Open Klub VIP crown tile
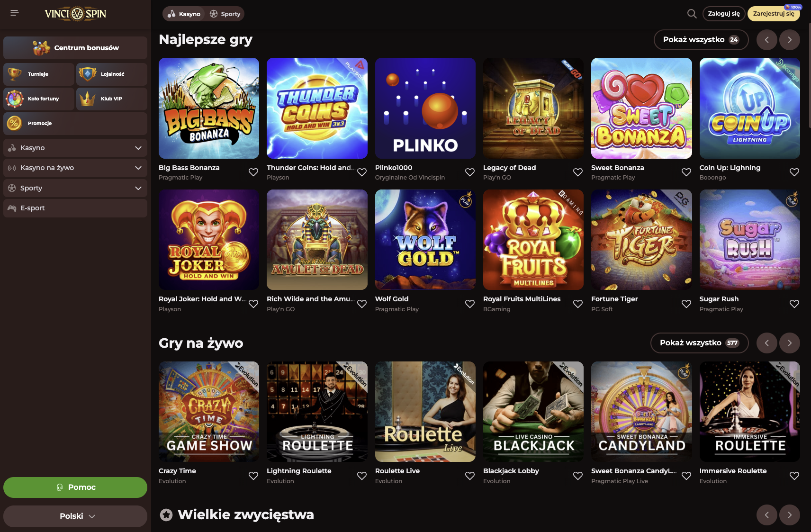The height and width of the screenshot is (532, 811). (112, 99)
